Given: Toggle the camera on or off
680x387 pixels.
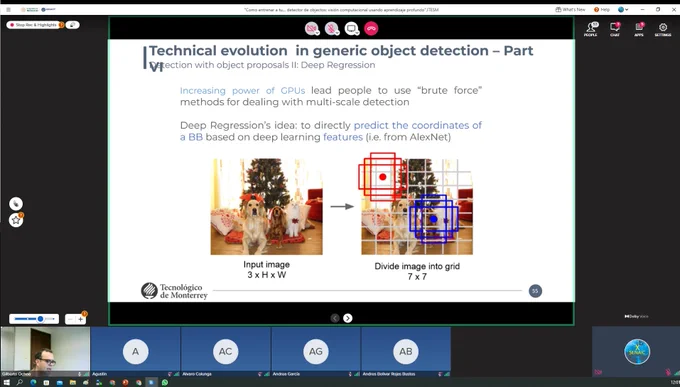Looking at the screenshot, I should click(311, 28).
